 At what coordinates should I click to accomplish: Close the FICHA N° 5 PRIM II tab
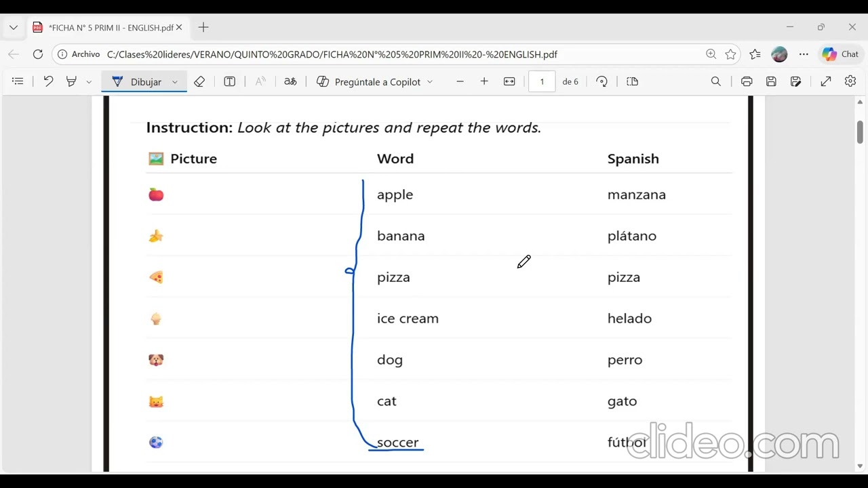(179, 28)
